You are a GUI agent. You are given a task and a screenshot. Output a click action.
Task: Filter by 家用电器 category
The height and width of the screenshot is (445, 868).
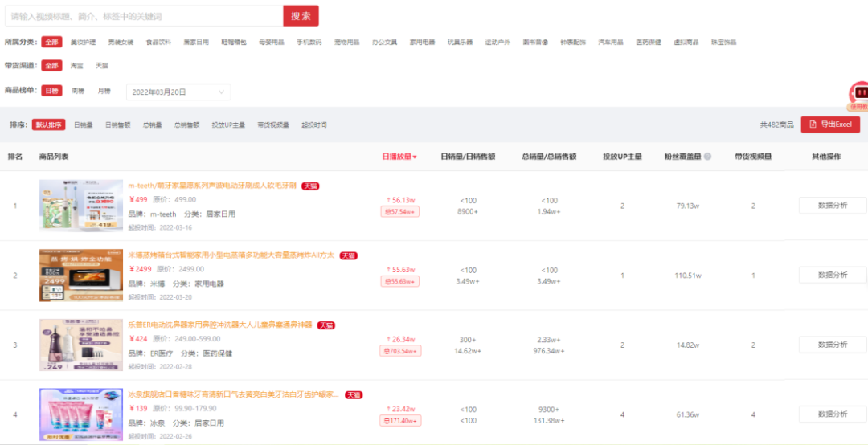point(423,42)
